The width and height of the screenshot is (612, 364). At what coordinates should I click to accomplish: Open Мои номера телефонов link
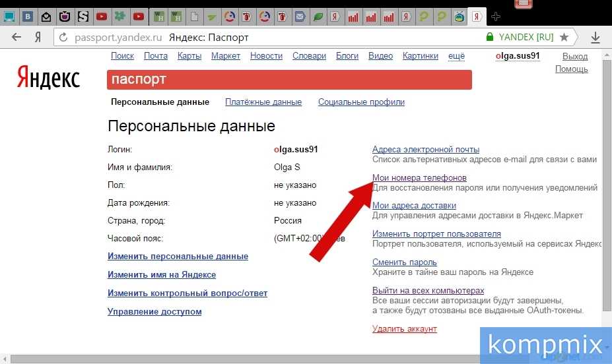pyautogui.click(x=419, y=177)
